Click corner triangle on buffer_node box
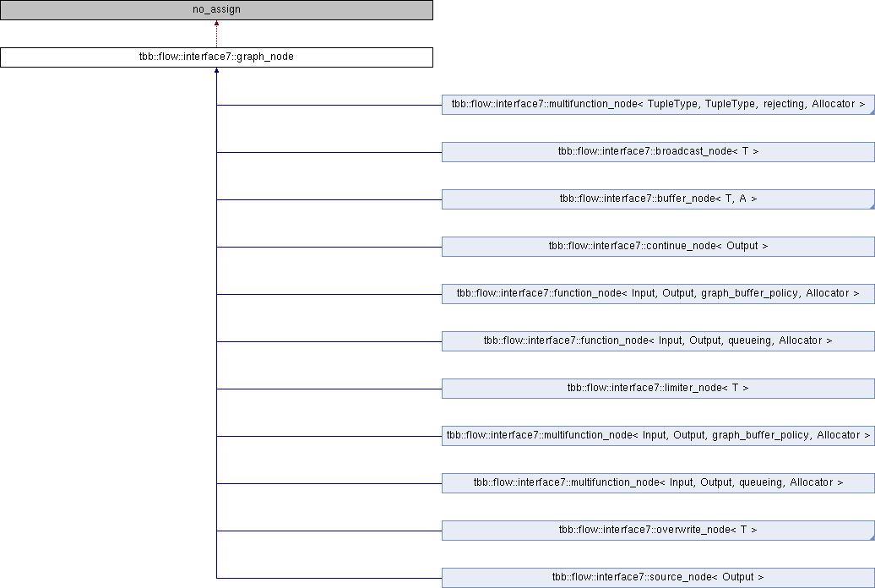Image resolution: width=875 pixels, height=588 pixels. [x=871, y=206]
